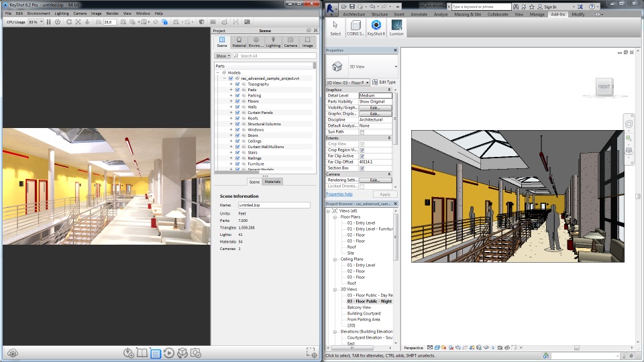This screenshot has height=362, width=644.
Task: Collapse the Floor Plans tree group
Action: [x=336, y=217]
